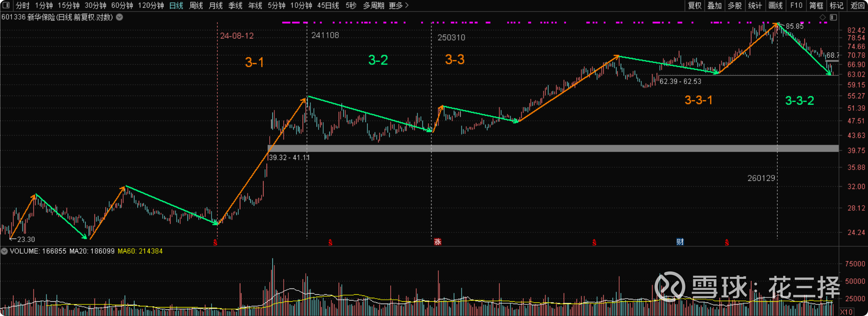Click the 39.75 price axis value
The height and width of the screenshot is (316, 868).
pos(856,150)
